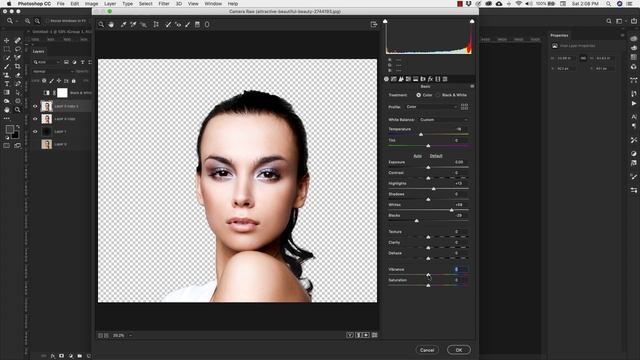Open the Tone Curve panel icon

(393, 79)
